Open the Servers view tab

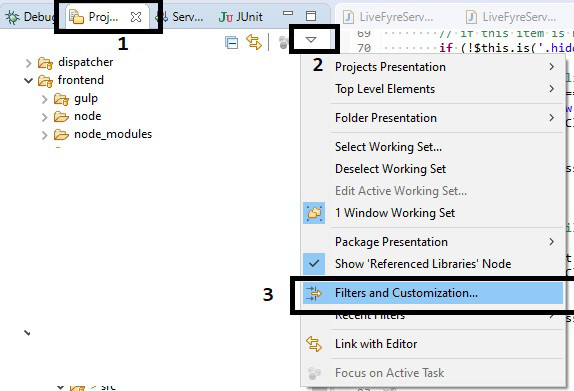point(179,17)
